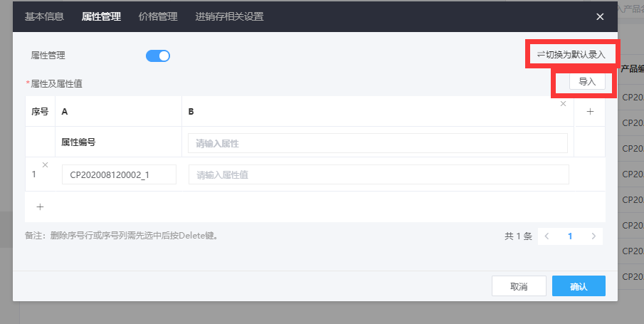Select page number 1 in pagination
This screenshot has height=324, width=644.
point(570,236)
